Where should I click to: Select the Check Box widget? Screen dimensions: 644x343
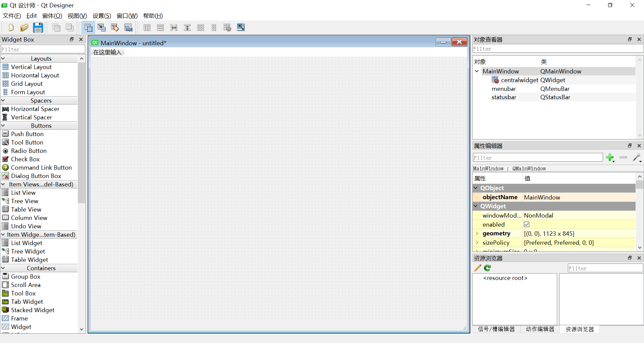(25, 159)
